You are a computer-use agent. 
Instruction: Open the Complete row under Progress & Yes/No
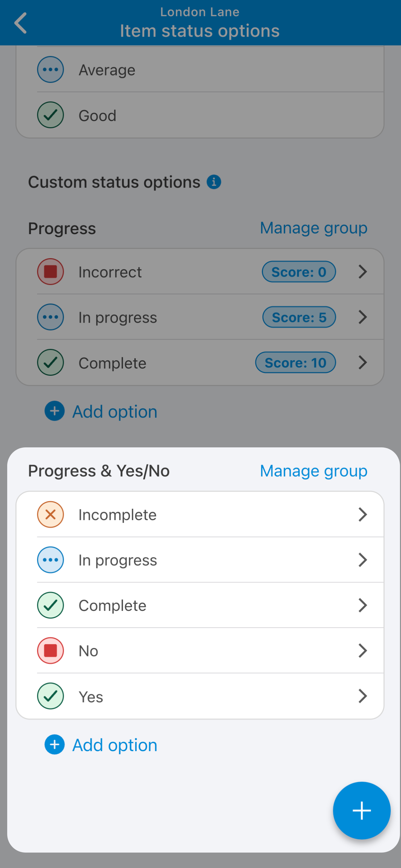[x=199, y=605]
